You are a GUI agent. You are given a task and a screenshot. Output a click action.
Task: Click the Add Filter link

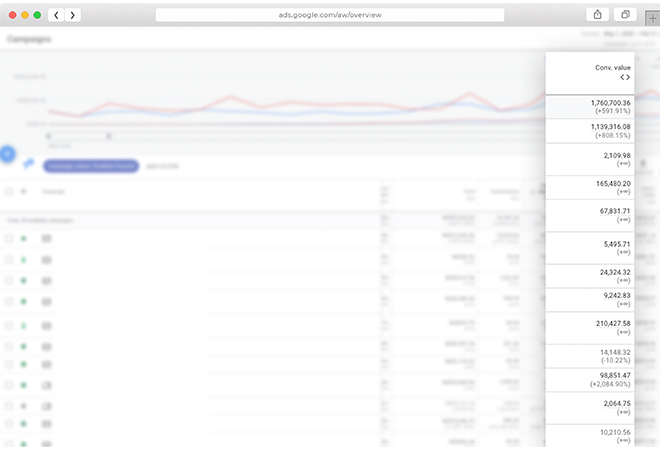(161, 165)
